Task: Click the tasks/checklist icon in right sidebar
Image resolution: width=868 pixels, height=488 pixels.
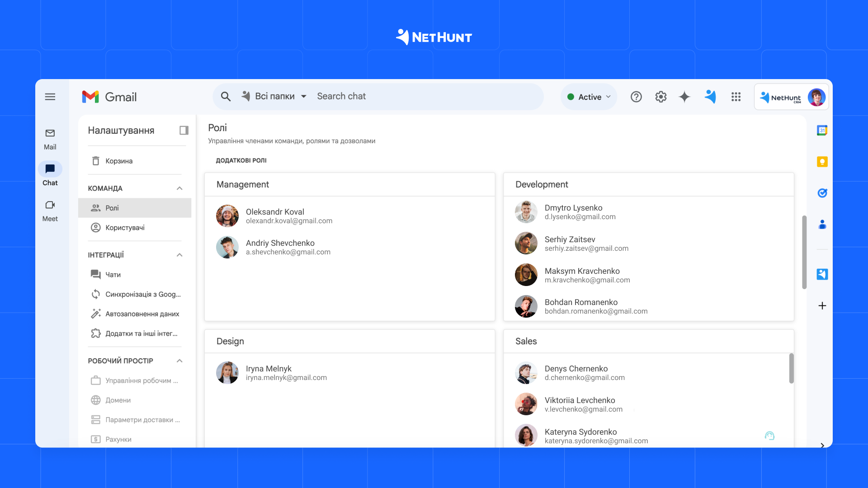Action: tap(822, 192)
